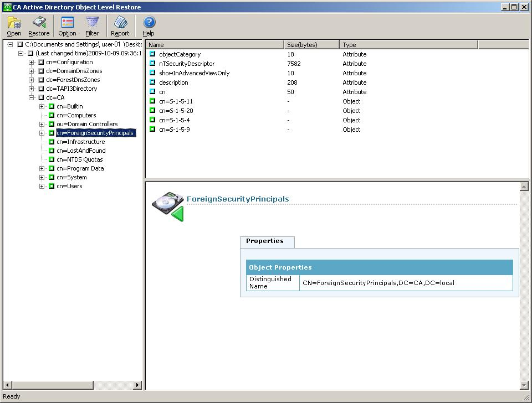Image resolution: width=532 pixels, height=403 pixels.
Task: Click the Open toolbar icon
Action: point(13,23)
